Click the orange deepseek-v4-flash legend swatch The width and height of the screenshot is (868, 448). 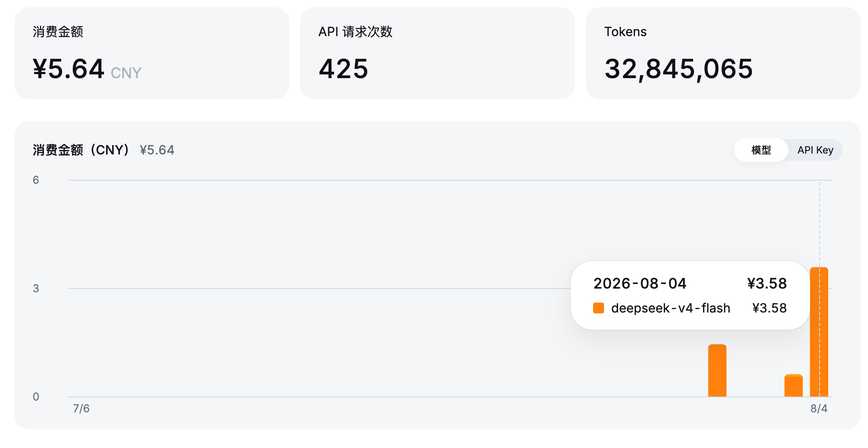tap(599, 308)
